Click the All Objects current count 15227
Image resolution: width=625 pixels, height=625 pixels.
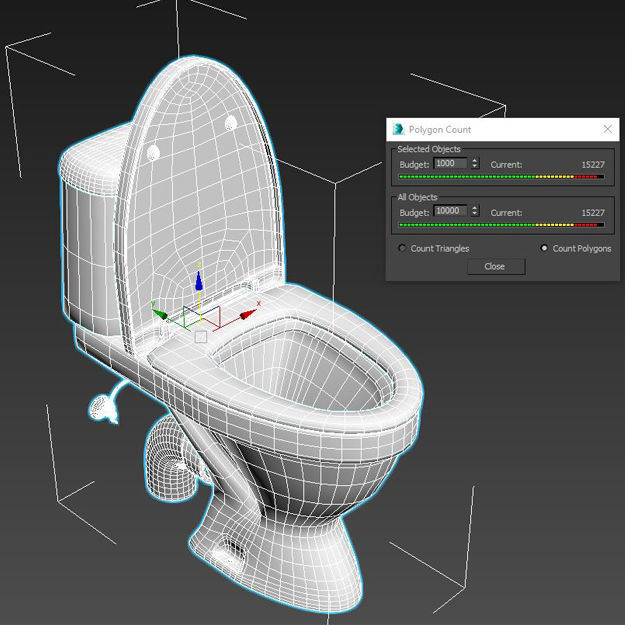pyautogui.click(x=593, y=213)
